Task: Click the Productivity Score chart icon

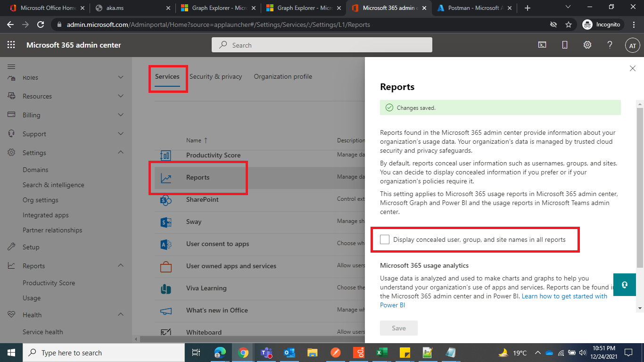Action: point(165,156)
